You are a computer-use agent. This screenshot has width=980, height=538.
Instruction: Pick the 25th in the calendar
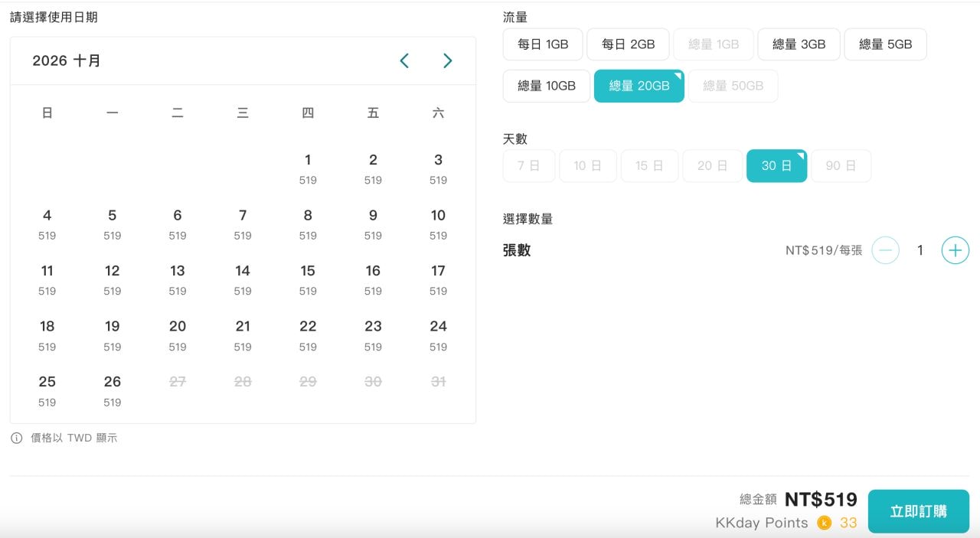pyautogui.click(x=47, y=390)
